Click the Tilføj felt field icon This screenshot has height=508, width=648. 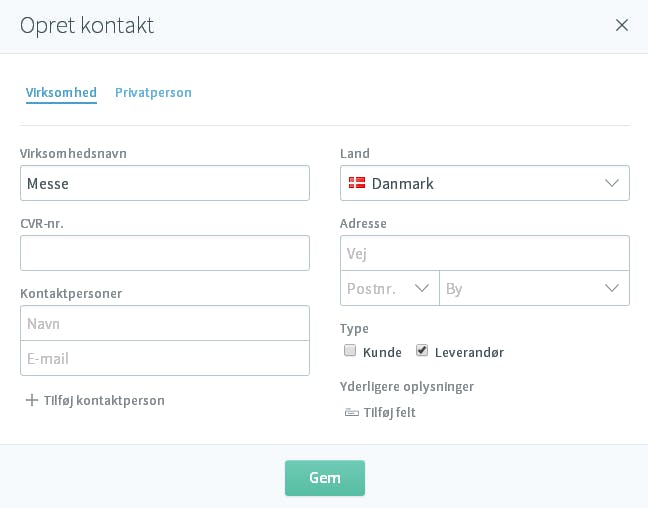point(352,413)
